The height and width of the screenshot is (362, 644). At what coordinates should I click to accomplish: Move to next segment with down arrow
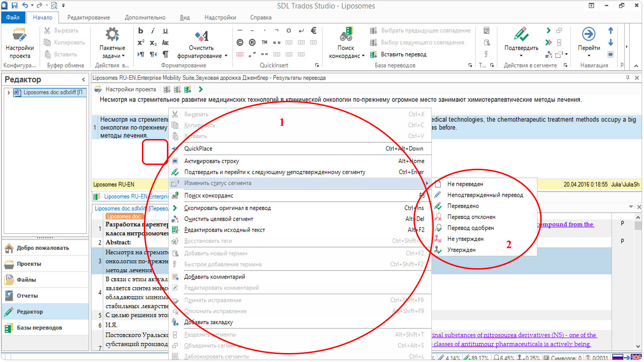point(611,42)
